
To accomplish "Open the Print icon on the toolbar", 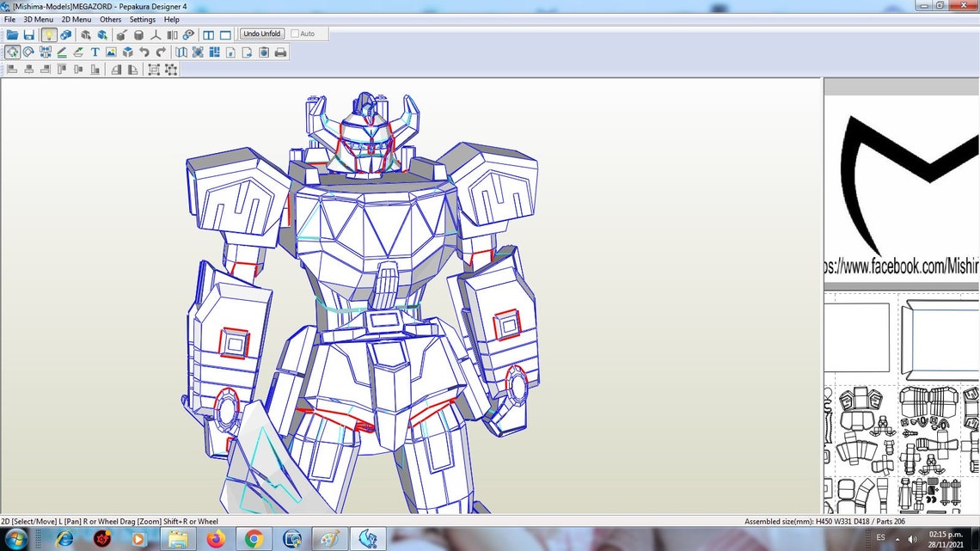I will click(279, 52).
